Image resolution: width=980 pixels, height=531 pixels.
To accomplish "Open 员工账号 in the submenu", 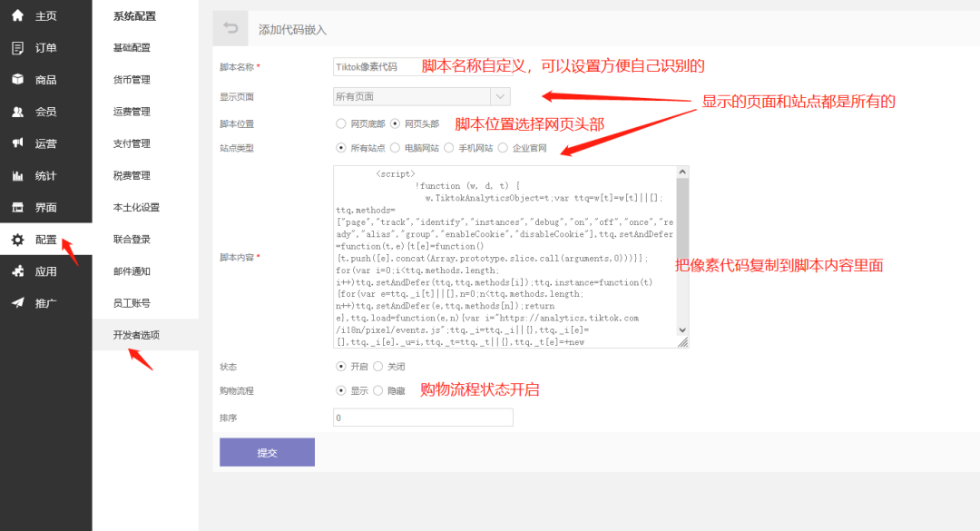I will point(132,302).
